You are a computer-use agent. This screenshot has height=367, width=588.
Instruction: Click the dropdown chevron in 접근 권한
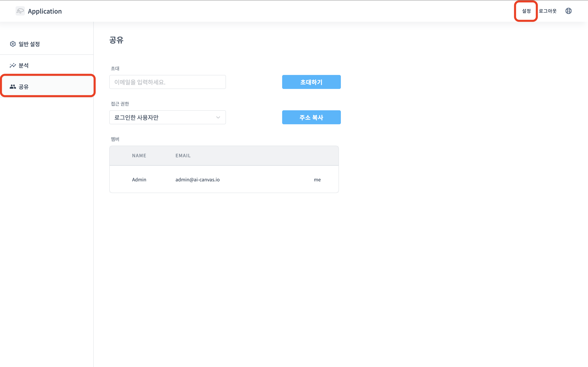(x=218, y=117)
